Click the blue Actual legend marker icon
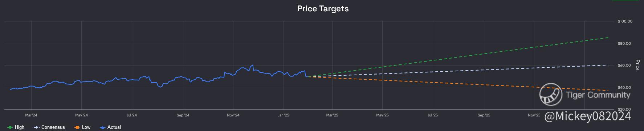The image size is (644, 131). tap(102, 127)
